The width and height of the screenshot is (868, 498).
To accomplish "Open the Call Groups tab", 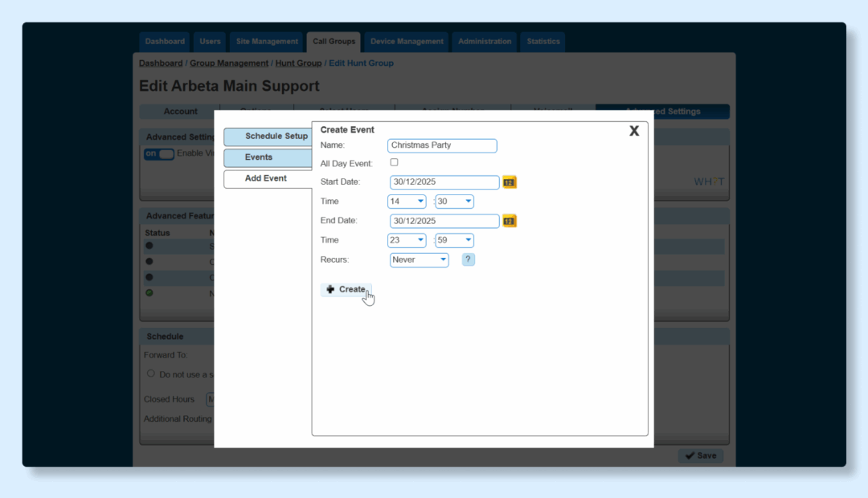I will 334,42.
